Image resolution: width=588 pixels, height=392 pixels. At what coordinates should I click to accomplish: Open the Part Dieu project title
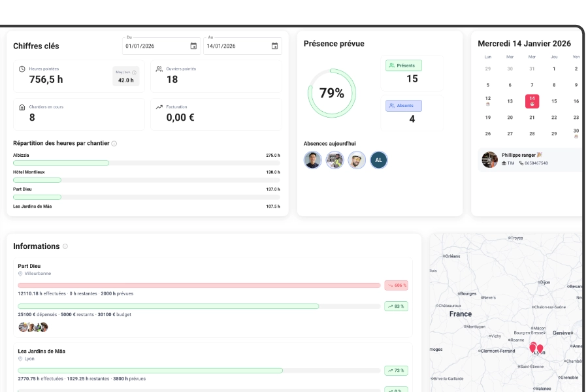tap(29, 266)
